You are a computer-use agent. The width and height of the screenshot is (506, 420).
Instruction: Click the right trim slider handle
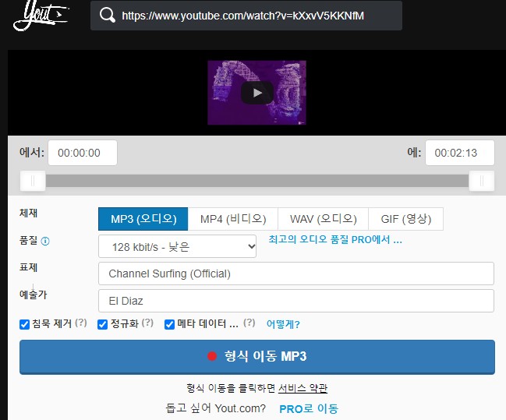pos(482,181)
